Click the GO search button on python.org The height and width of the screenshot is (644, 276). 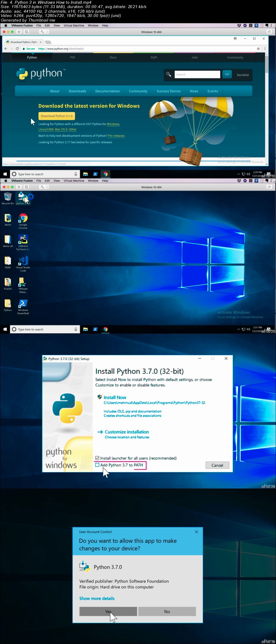point(227,74)
